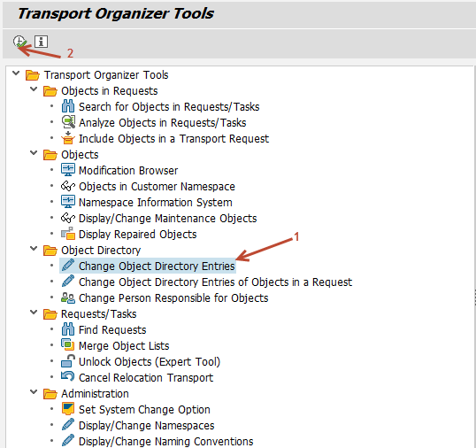Select Objects in Customer Namespace
The width and height of the screenshot is (476, 448).
(157, 187)
